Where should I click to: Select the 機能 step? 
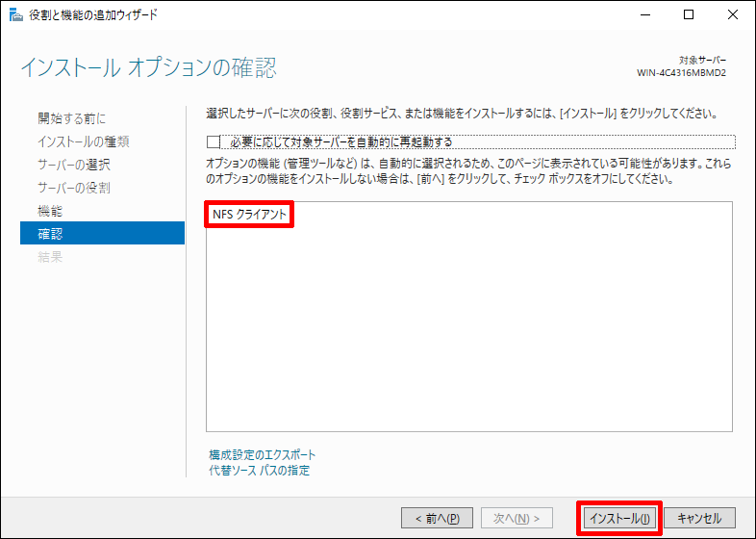(50, 211)
